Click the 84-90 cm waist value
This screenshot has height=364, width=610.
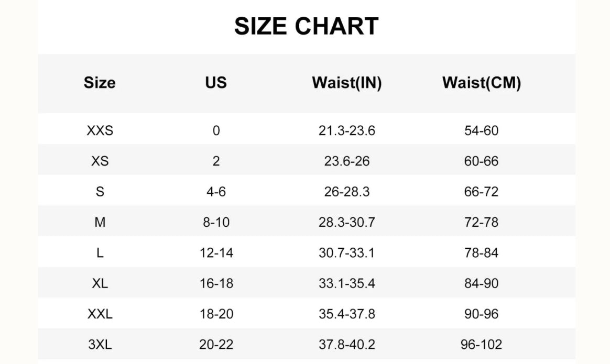481,283
